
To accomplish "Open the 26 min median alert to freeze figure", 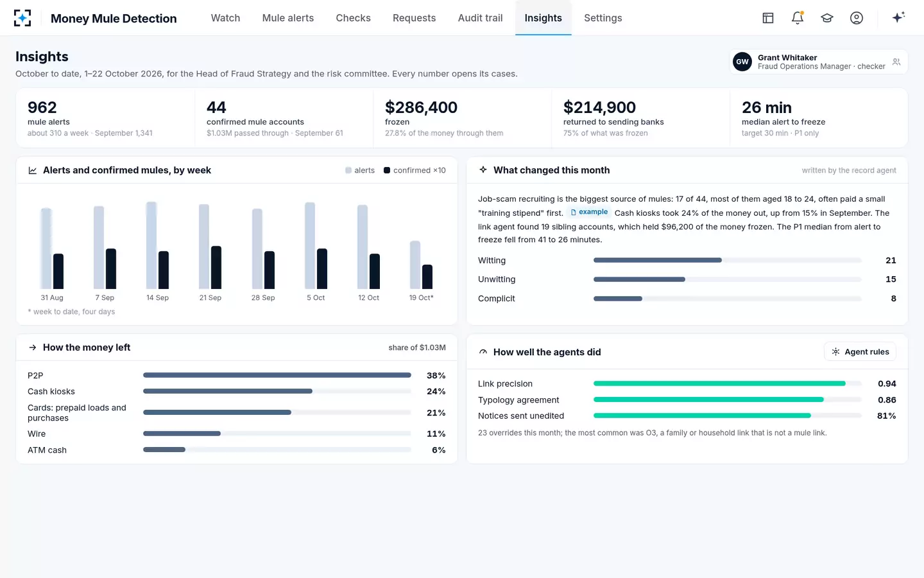I will point(819,118).
